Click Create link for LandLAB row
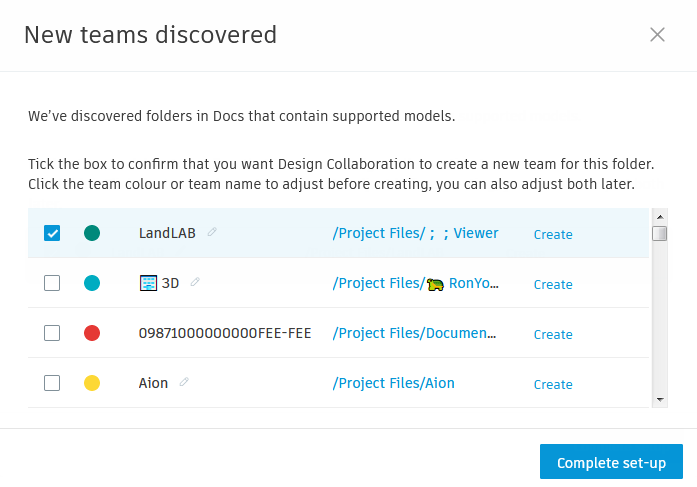 553,234
